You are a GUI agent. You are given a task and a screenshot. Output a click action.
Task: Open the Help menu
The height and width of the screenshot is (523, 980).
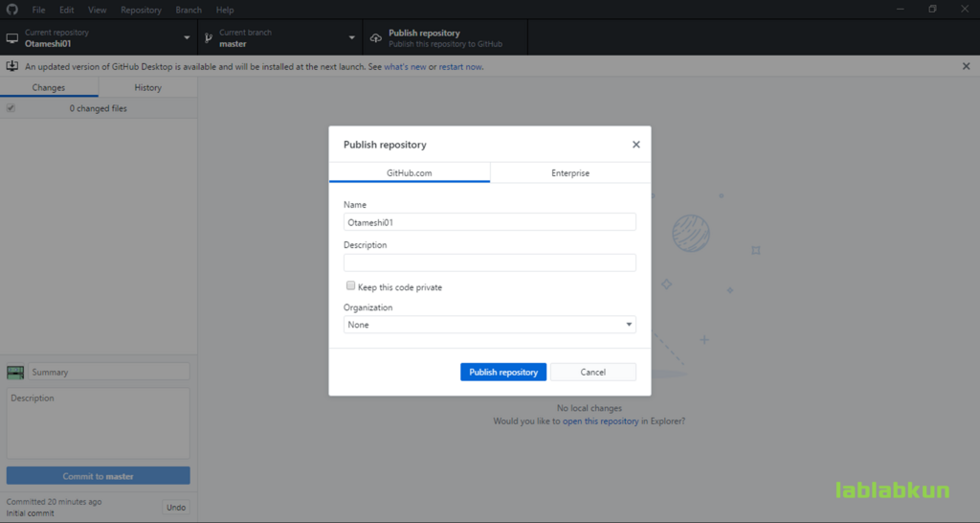[224, 10]
